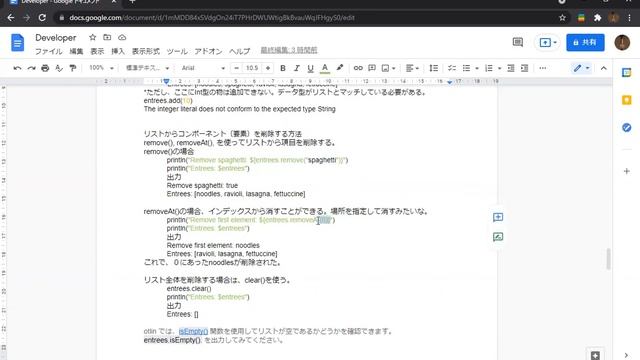Open Keep notes in side panel
Image resolution: width=640 pixels, height=360 pixels.
(627, 100)
